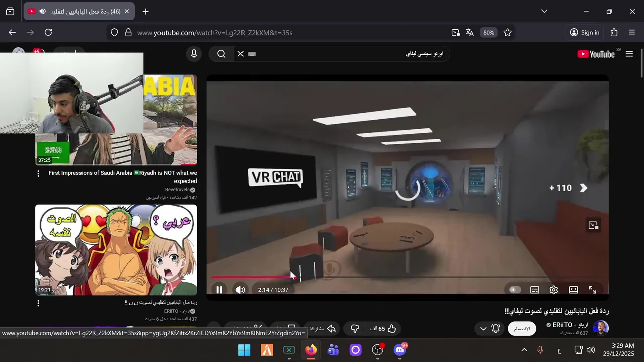Open tracking protection shield icon
Screen dimensions: 644x362
tap(114, 32)
